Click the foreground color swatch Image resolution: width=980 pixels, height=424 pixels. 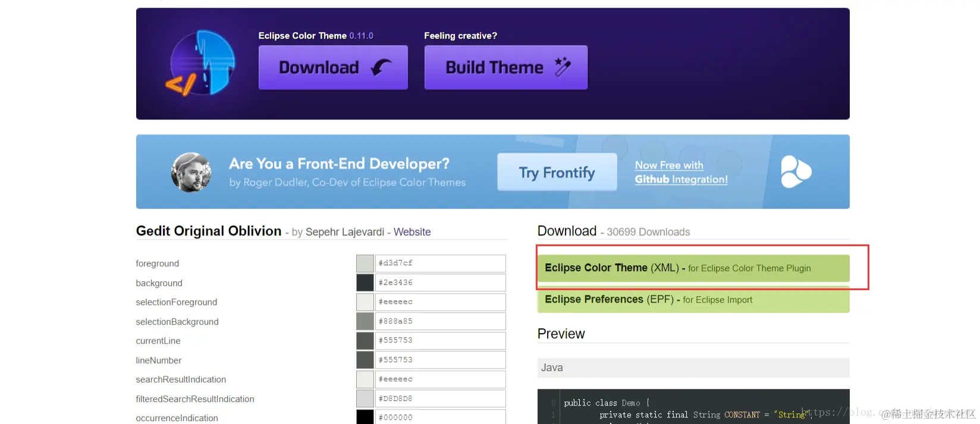(x=365, y=263)
